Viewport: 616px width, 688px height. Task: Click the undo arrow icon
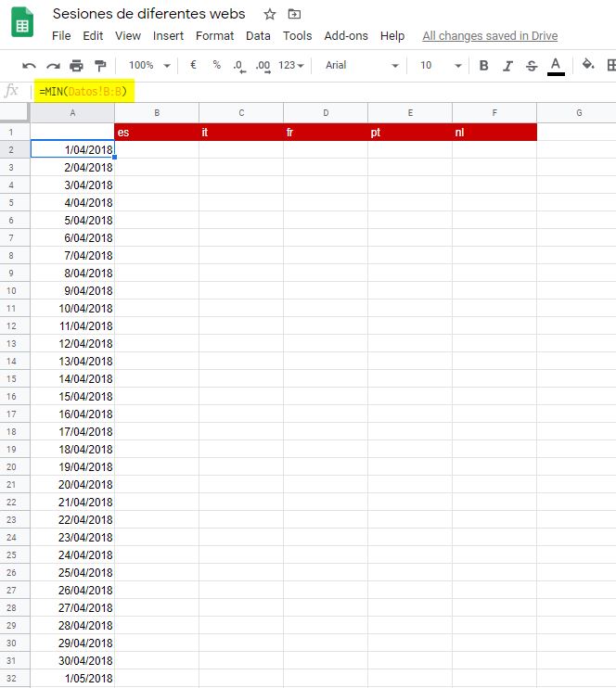point(29,66)
